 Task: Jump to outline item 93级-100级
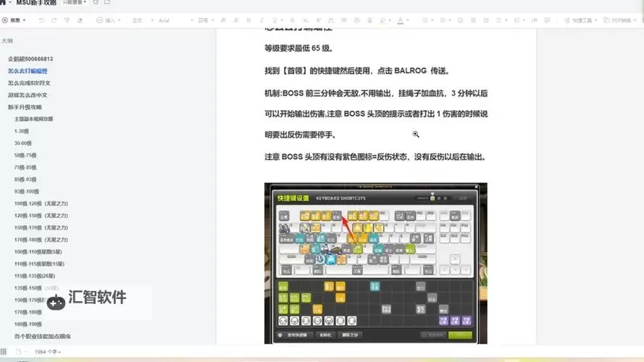(x=27, y=191)
